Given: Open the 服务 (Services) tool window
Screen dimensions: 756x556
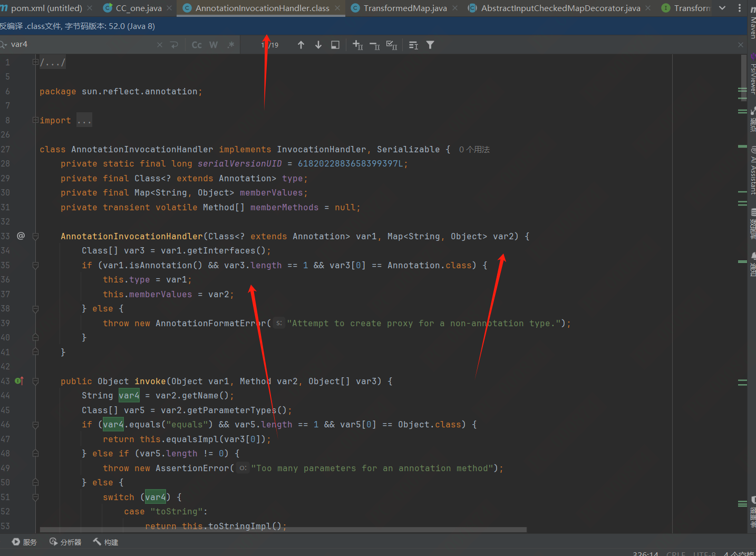Looking at the screenshot, I should point(24,542).
